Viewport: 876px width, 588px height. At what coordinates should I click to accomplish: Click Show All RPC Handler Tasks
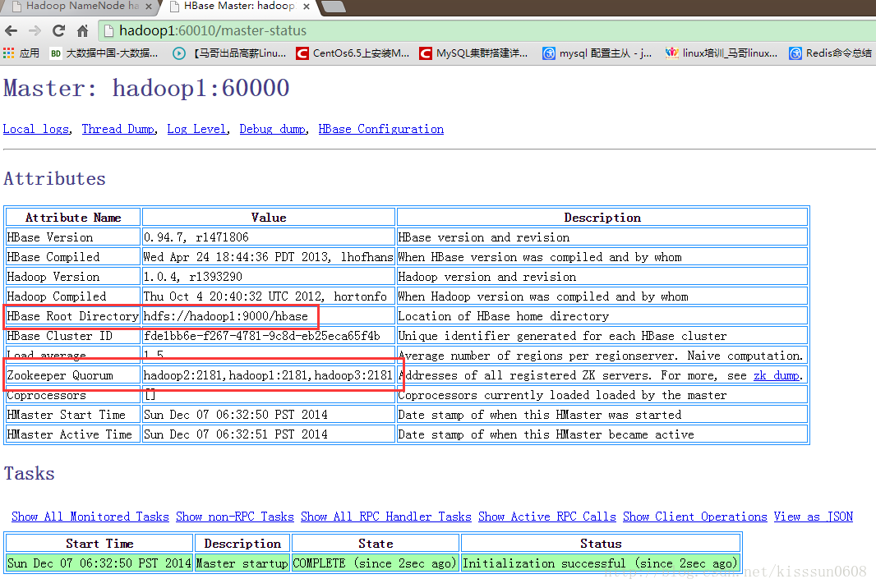(386, 517)
